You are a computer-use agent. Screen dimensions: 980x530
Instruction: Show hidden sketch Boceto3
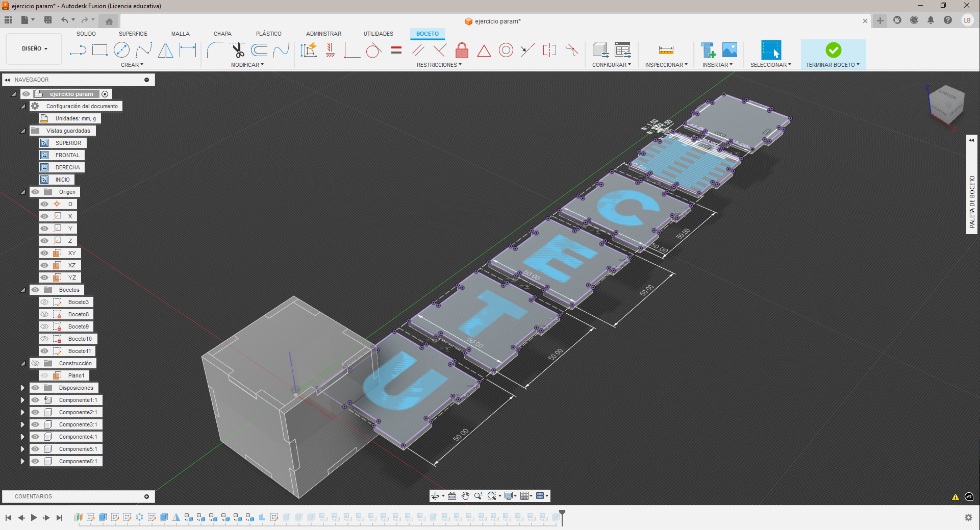click(x=44, y=302)
